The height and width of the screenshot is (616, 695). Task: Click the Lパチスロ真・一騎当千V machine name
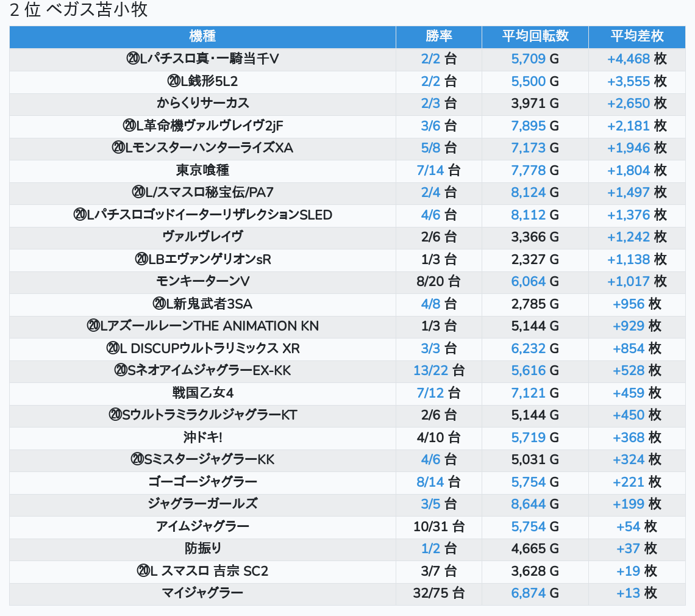(202, 59)
